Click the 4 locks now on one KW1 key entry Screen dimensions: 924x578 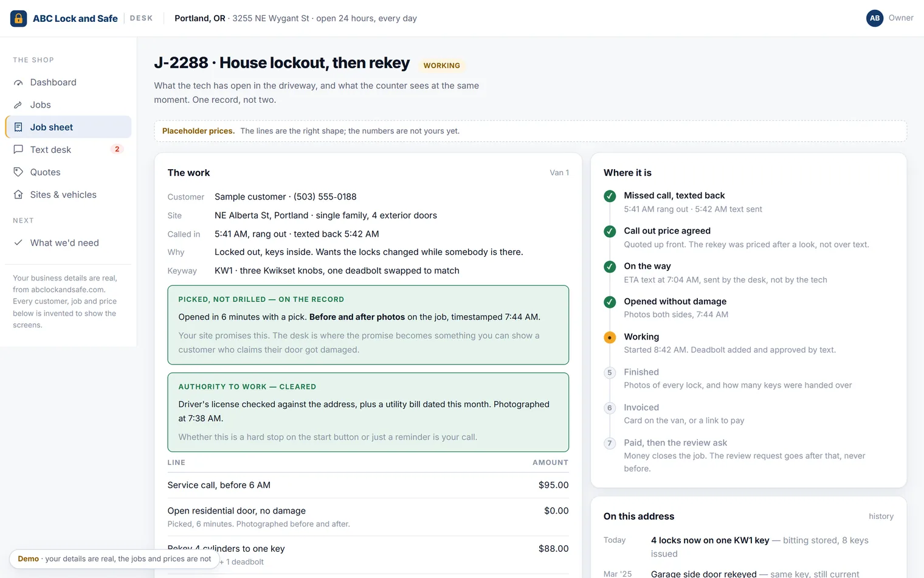710,540
